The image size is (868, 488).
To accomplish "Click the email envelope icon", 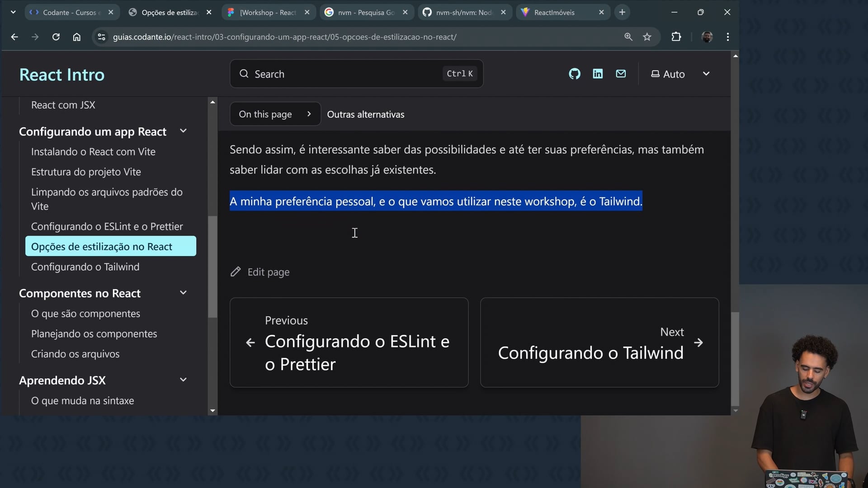I will (621, 74).
